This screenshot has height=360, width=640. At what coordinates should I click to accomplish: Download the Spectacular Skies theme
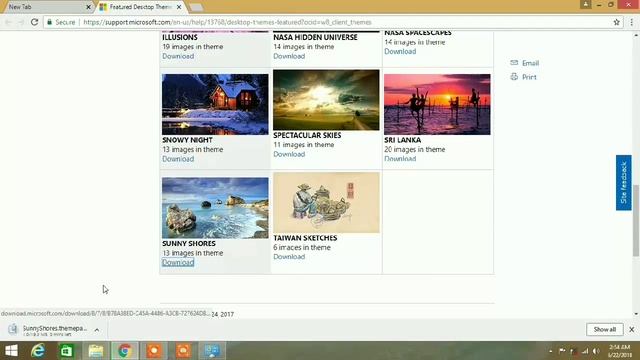click(x=289, y=154)
